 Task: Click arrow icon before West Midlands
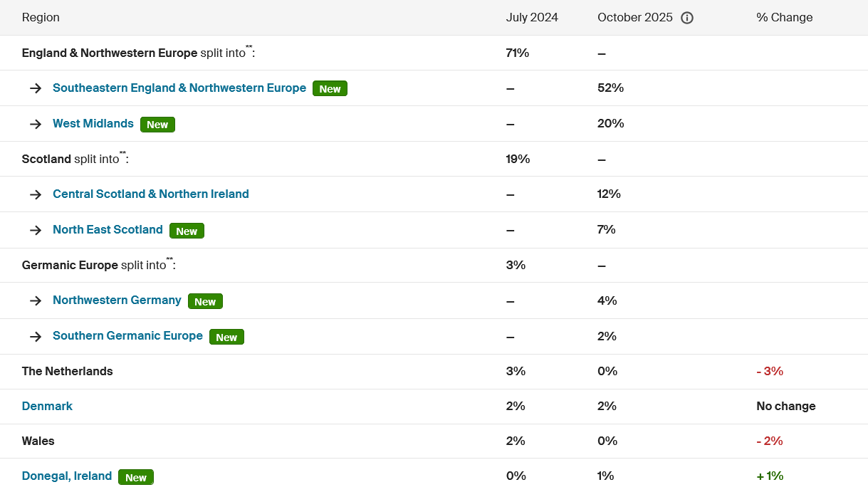36,124
